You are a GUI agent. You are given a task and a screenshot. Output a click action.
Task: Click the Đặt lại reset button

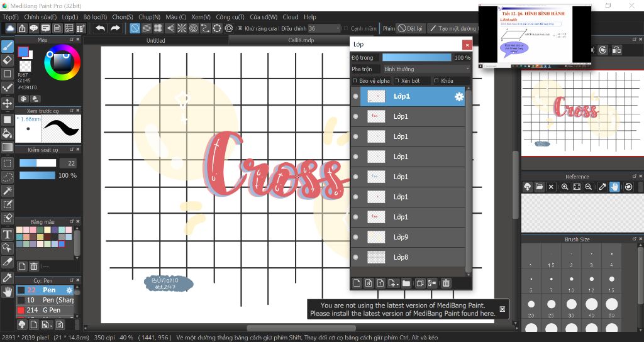click(410, 28)
